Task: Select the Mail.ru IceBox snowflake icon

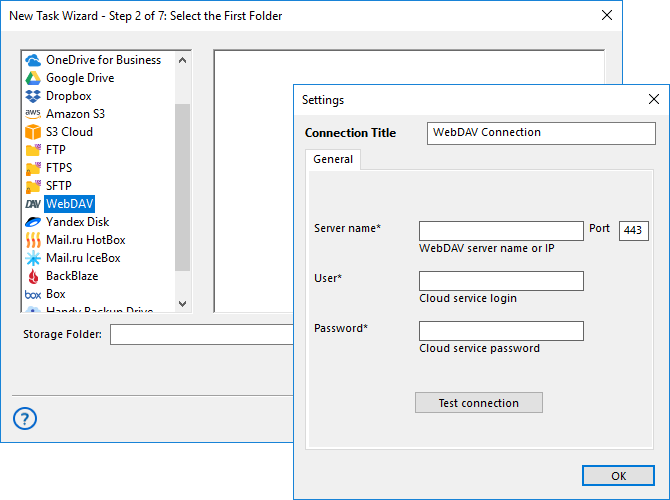Action: pos(33,258)
